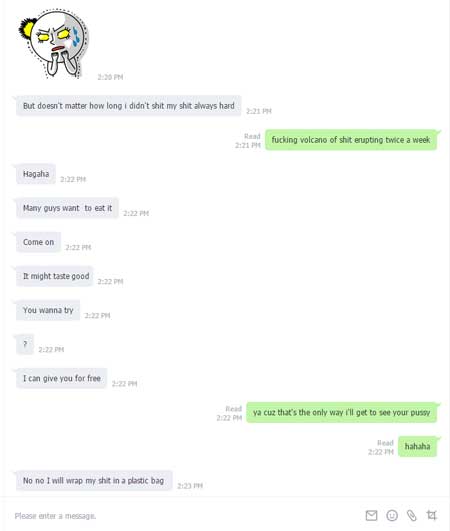
Task: Select 'Many guys want to eat it' bubble
Action: click(x=67, y=208)
